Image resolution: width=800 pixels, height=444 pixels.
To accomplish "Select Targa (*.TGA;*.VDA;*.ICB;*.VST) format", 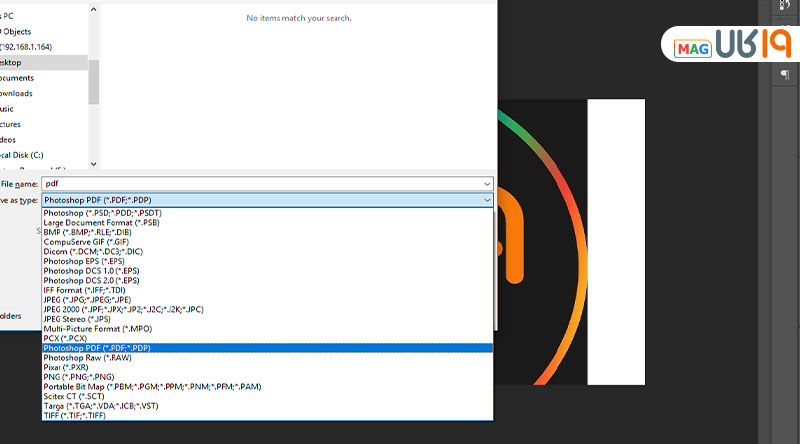I will tap(100, 406).
